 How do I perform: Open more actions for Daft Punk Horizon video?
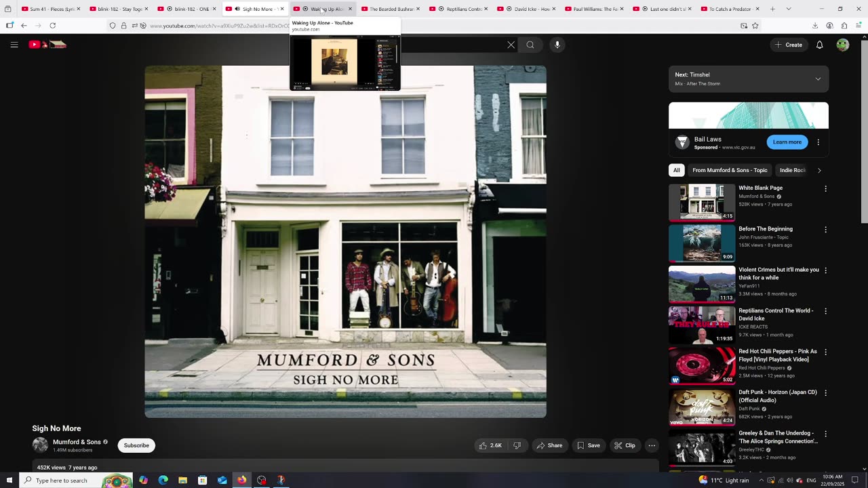point(825,393)
